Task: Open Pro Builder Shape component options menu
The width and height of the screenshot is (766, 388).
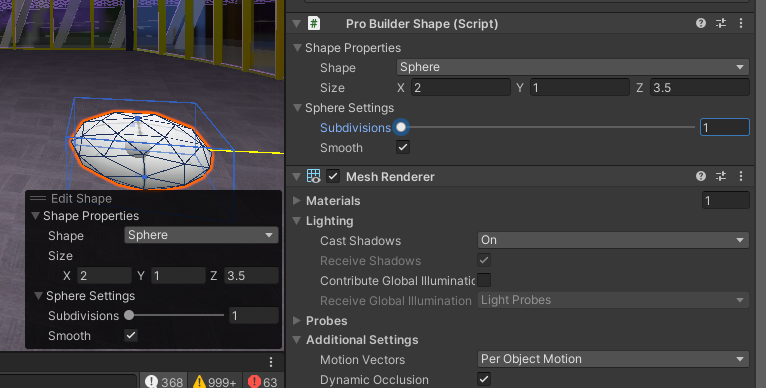Action: click(741, 23)
